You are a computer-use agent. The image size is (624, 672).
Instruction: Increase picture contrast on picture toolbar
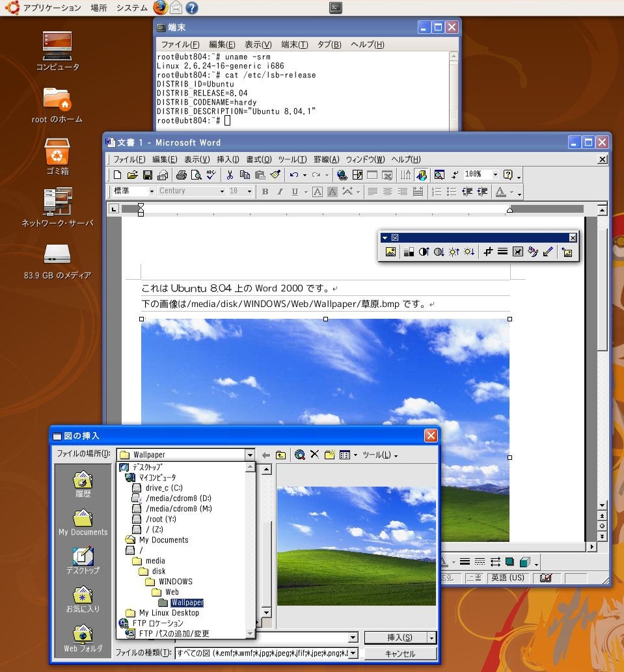[x=424, y=252]
